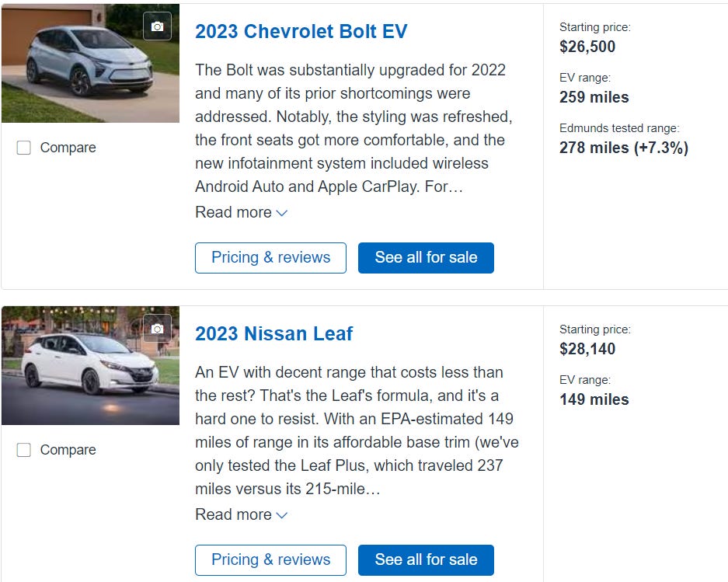Image resolution: width=728 pixels, height=582 pixels.
Task: Expand Read more under the Nissan Leaf description
Action: (241, 514)
